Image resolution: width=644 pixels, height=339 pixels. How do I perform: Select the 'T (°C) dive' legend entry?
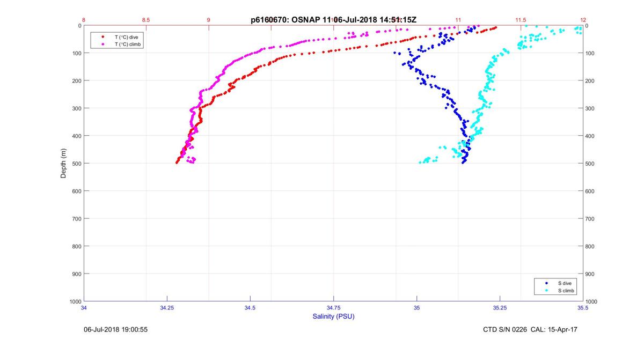click(x=126, y=36)
